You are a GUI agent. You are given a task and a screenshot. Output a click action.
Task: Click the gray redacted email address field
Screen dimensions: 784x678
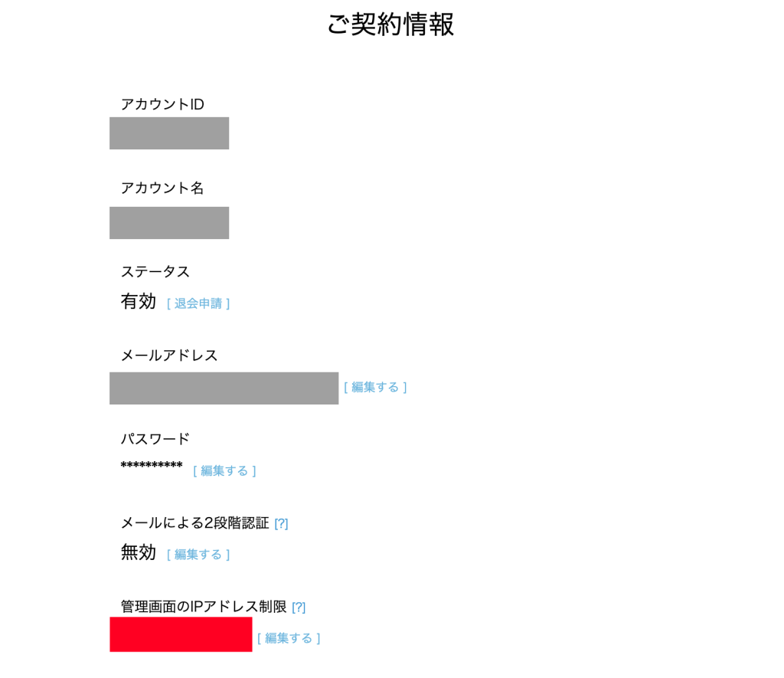tap(224, 388)
